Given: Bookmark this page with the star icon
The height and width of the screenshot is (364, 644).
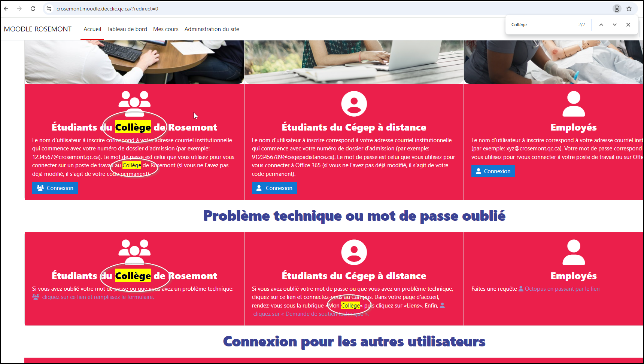Looking at the screenshot, I should pyautogui.click(x=629, y=9).
